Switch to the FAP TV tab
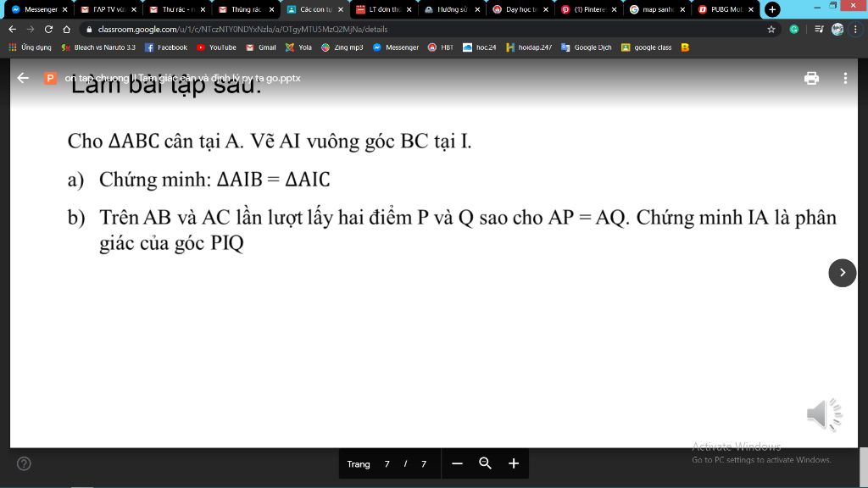 pos(108,9)
